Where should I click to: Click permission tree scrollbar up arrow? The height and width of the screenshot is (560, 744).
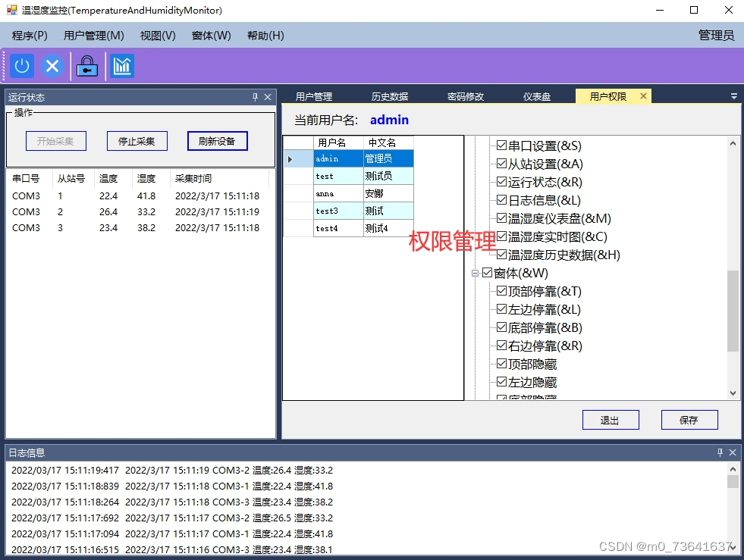coord(733,143)
